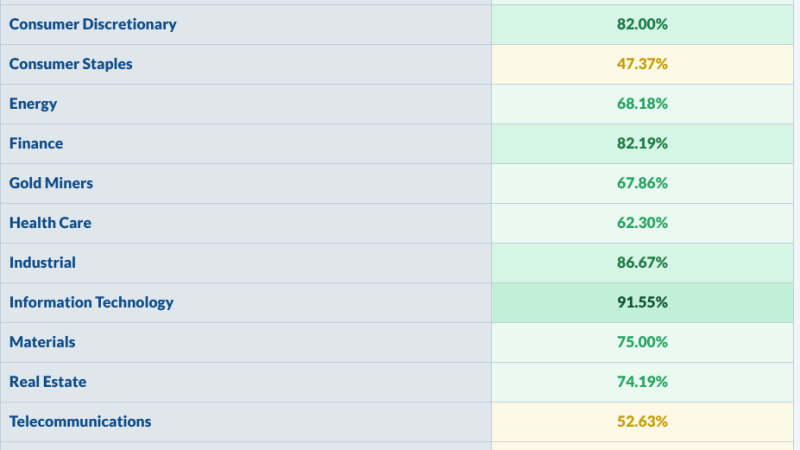Select the 91.55% Information Technology cell
The width and height of the screenshot is (800, 450).
click(642, 303)
